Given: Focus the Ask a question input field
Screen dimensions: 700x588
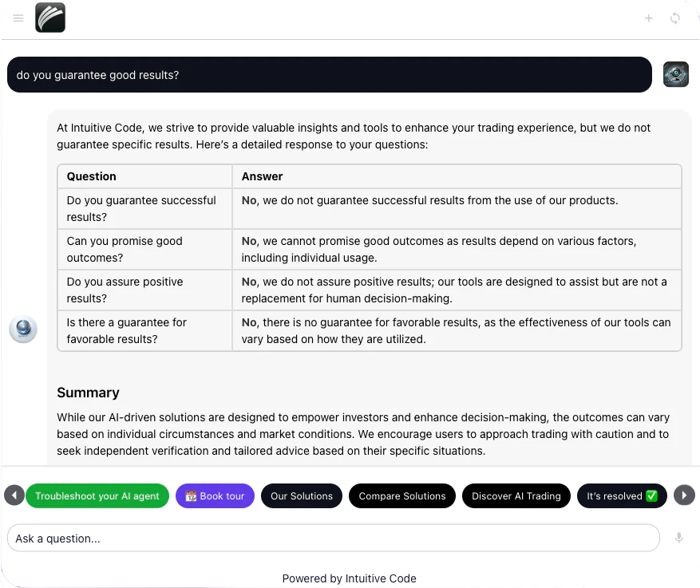Looking at the screenshot, I should click(334, 538).
